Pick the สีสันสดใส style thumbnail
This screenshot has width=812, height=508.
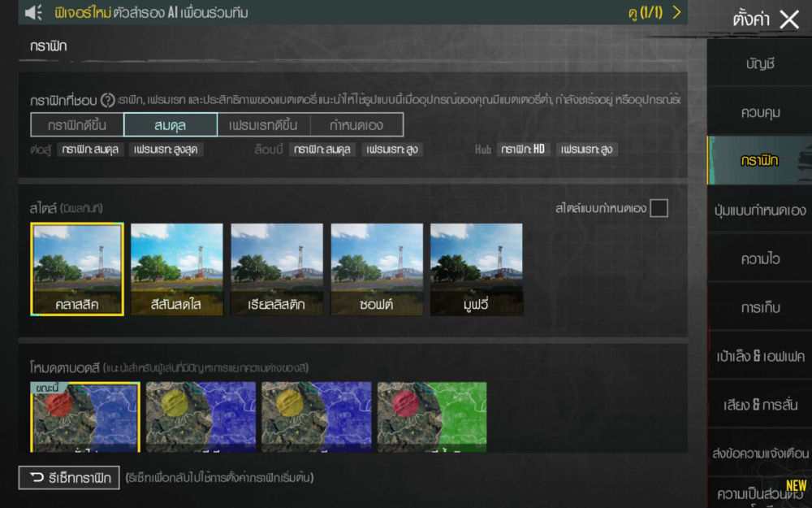pos(177,269)
